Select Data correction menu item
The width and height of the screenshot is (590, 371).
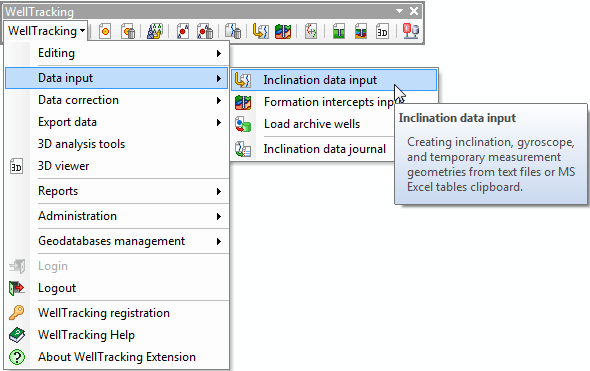click(117, 100)
